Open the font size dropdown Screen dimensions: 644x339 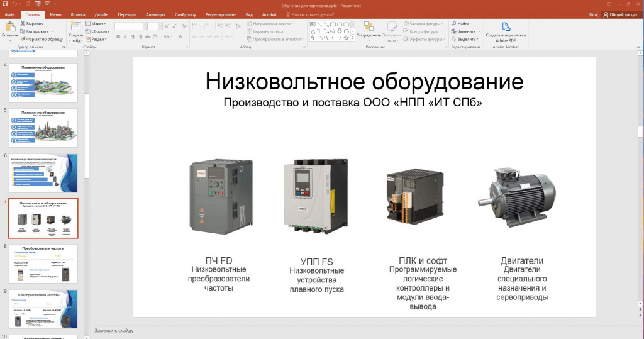coord(160,26)
